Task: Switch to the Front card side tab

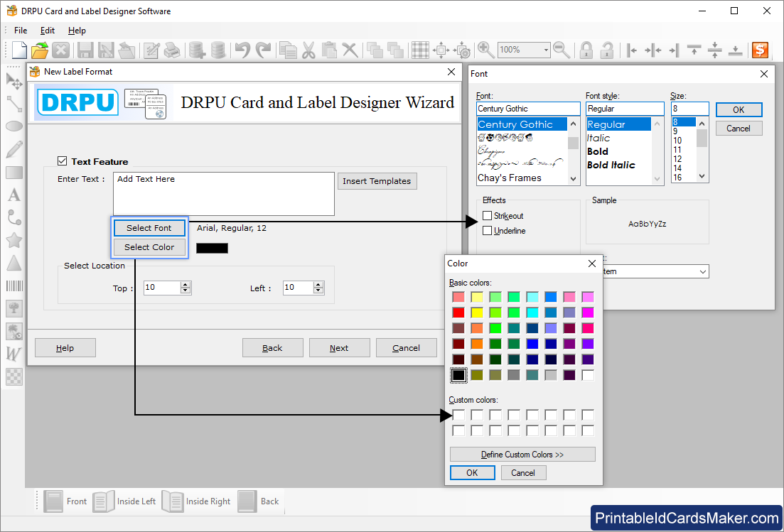Action: 65,501
